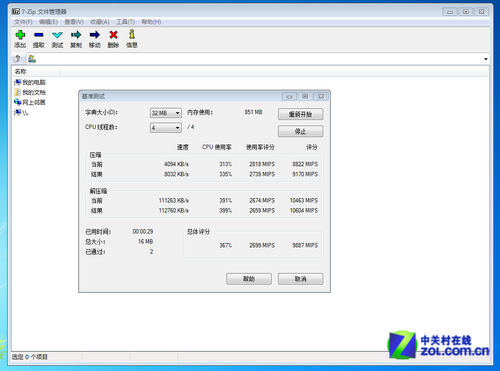500x371 pixels.
Task: Click compression current speed 4094 KB/s
Action: point(176,164)
